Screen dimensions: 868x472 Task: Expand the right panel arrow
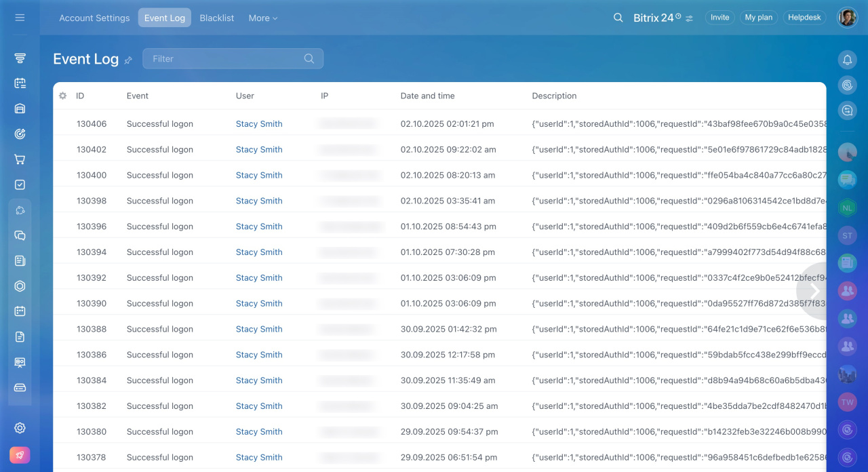click(814, 291)
